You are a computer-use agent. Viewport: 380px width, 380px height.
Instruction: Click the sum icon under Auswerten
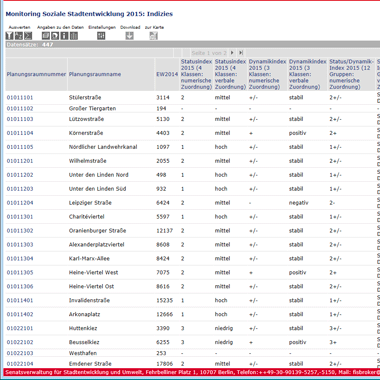pos(28,36)
